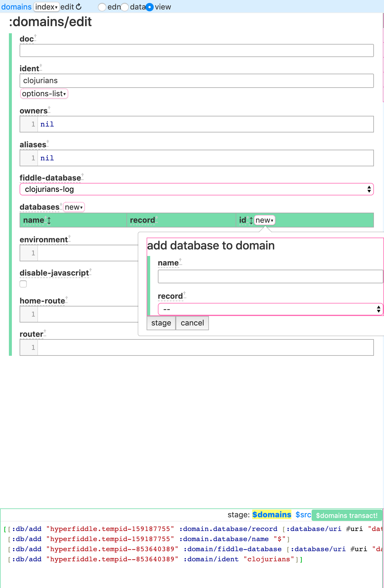The height and width of the screenshot is (588, 384).
Task: Focus the ident field containing clojurians
Action: pos(196,81)
